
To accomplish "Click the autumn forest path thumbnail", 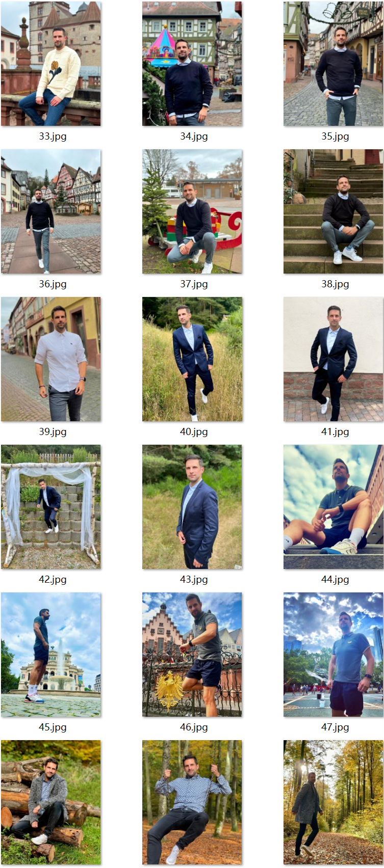I will click(x=334, y=802).
